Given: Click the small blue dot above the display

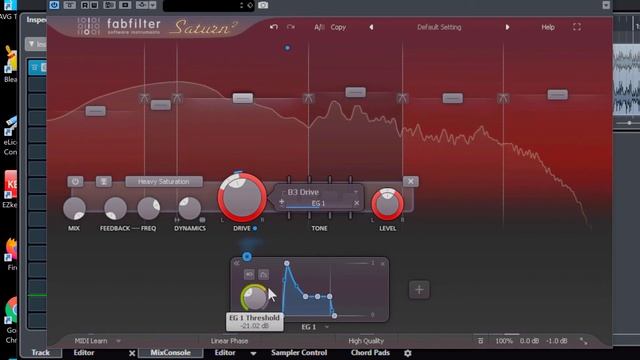Looking at the screenshot, I should (287, 48).
